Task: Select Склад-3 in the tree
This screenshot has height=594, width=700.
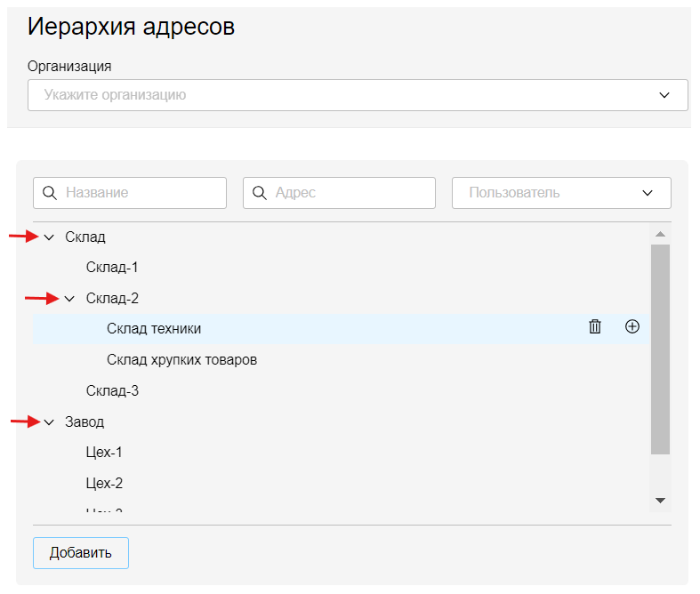Action: (x=112, y=391)
